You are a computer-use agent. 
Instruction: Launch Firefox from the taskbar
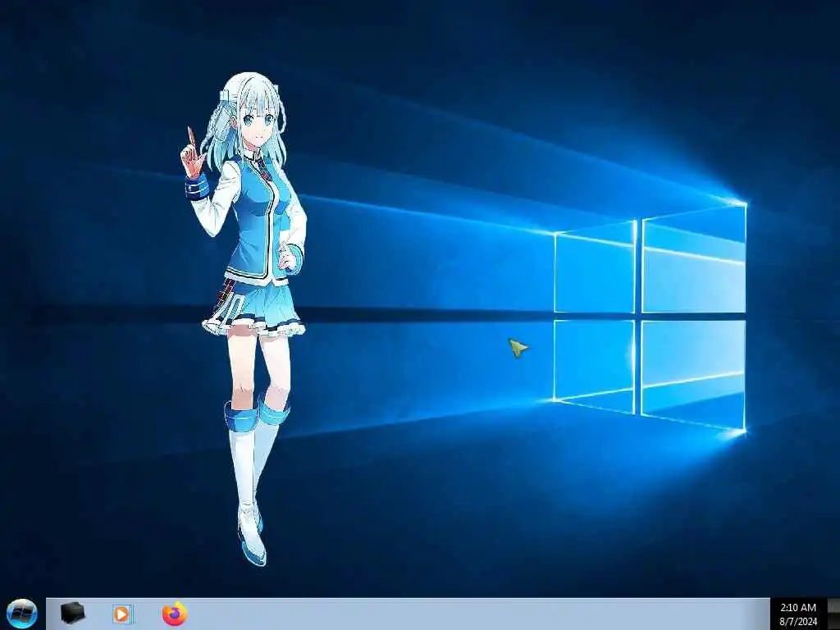tap(175, 614)
